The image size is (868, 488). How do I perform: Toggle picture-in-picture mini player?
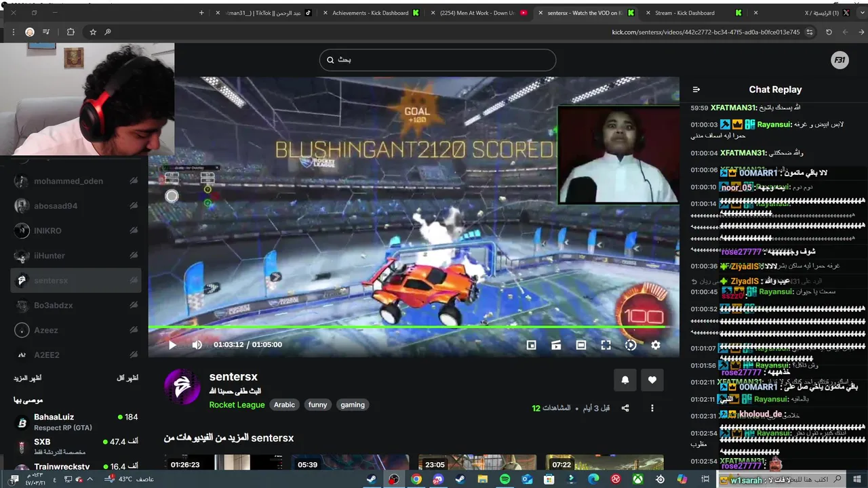(x=532, y=345)
